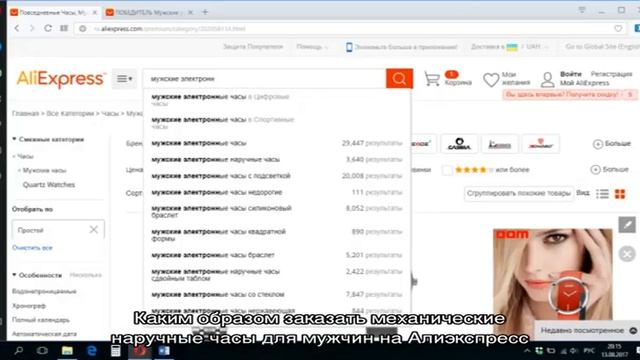
Task: Click the Войти sign-in link
Action: click(570, 74)
